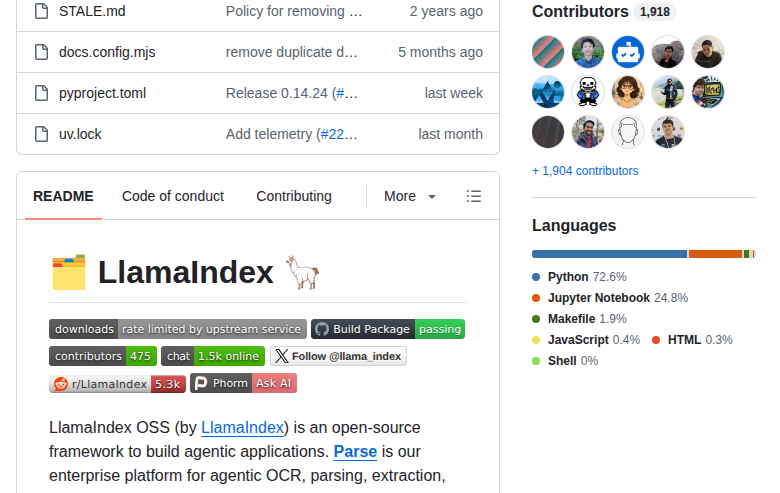
Task: Open the pyproject.toml file
Action: (x=102, y=93)
